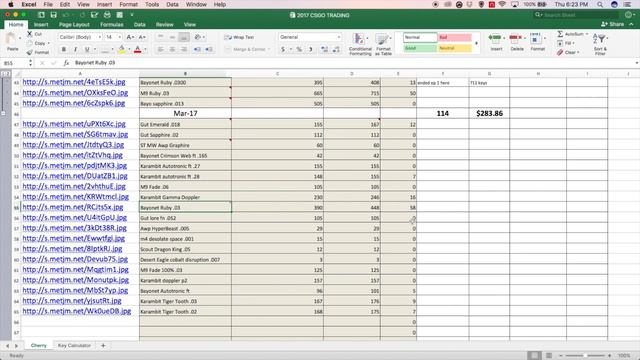Apply the Good cell style swatch

(x=420, y=48)
